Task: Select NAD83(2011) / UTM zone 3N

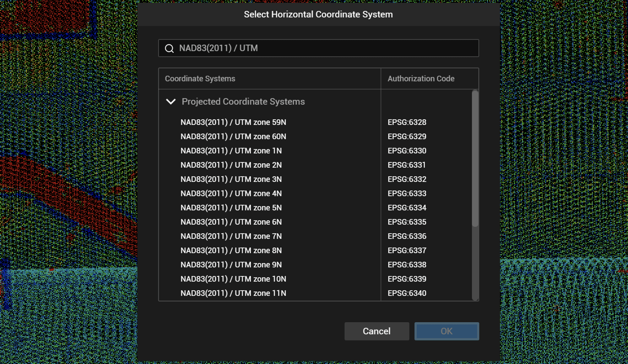Action: tap(231, 179)
